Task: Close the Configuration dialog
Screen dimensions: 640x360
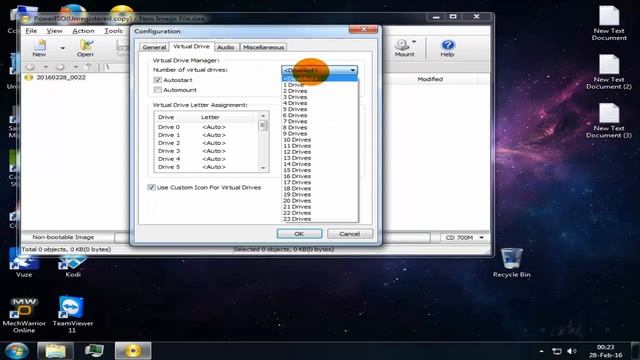Action: 363,29
